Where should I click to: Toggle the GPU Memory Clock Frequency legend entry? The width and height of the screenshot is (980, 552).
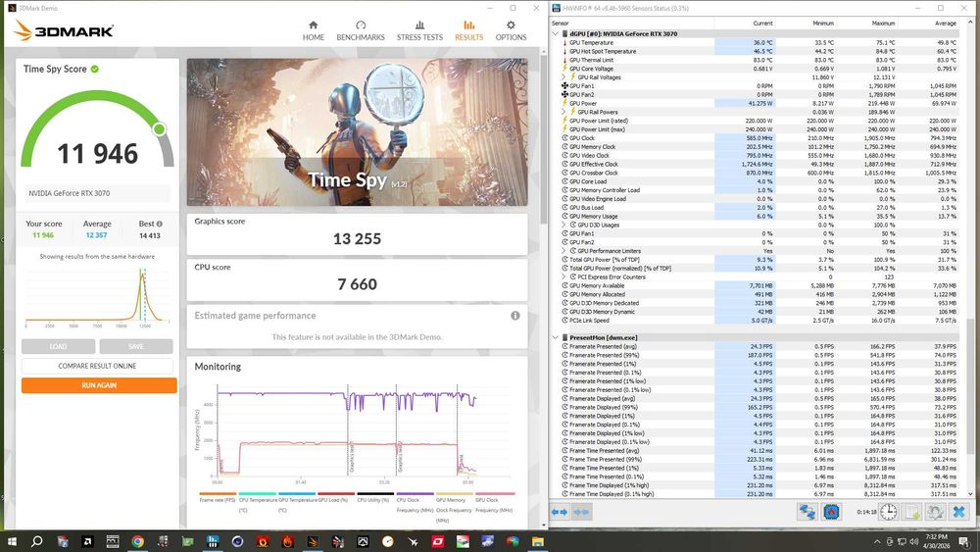[455, 506]
